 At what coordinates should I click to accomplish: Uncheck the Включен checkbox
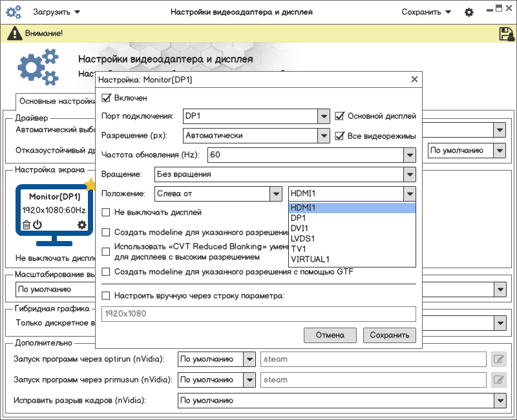click(107, 98)
